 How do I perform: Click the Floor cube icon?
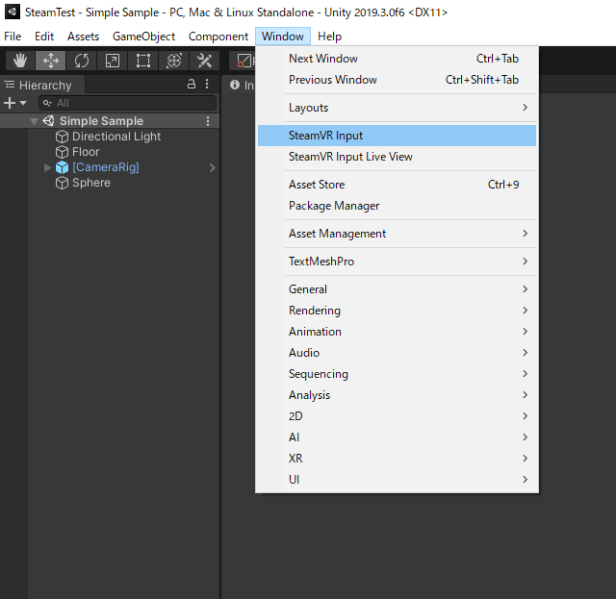pos(62,152)
